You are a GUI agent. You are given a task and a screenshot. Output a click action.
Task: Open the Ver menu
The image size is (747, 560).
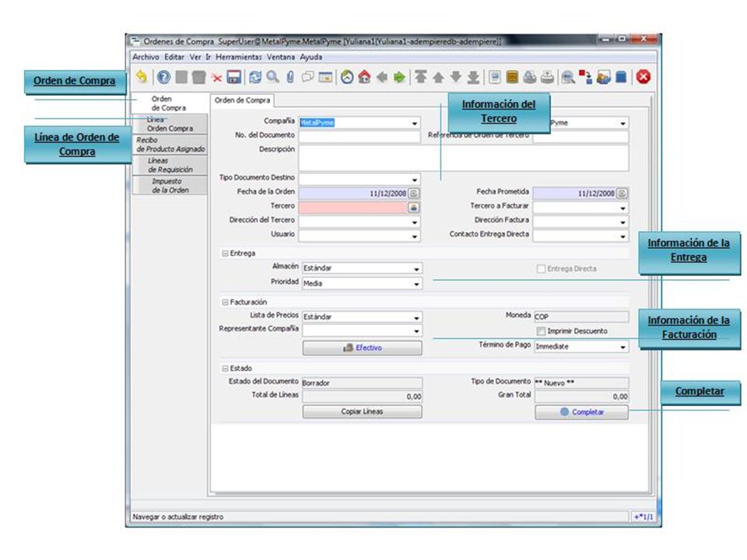pos(195,57)
